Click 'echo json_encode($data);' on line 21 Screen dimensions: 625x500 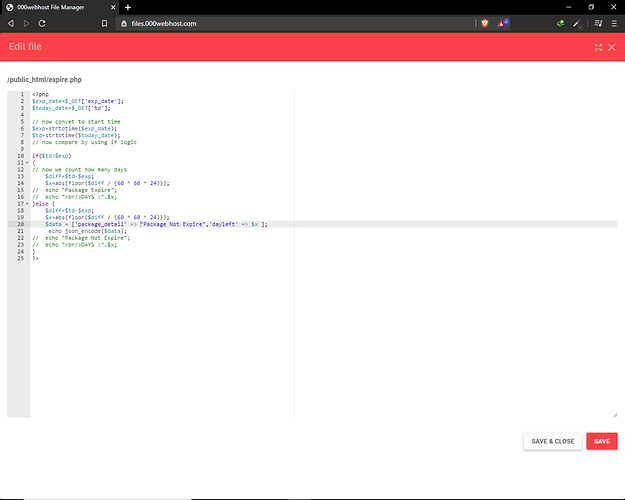(x=88, y=231)
